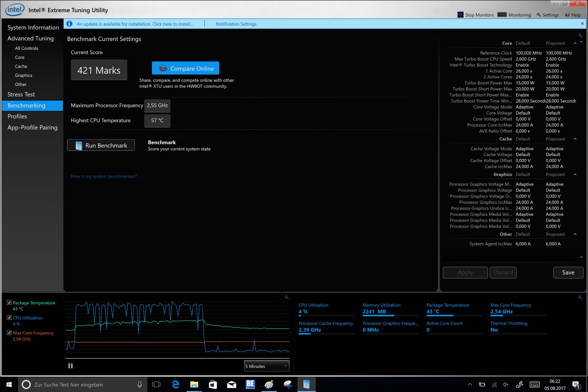This screenshot has height=392, width=588.
Task: Click the Cortana circle icon
Action: point(26,384)
